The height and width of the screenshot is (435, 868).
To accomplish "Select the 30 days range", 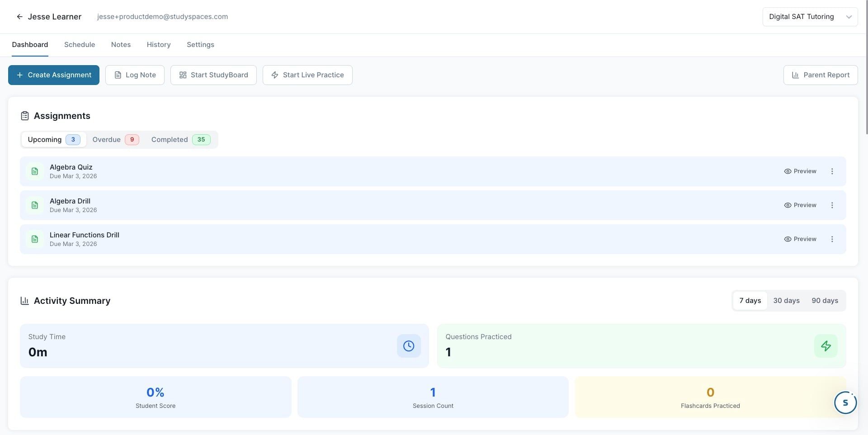I will tap(786, 301).
